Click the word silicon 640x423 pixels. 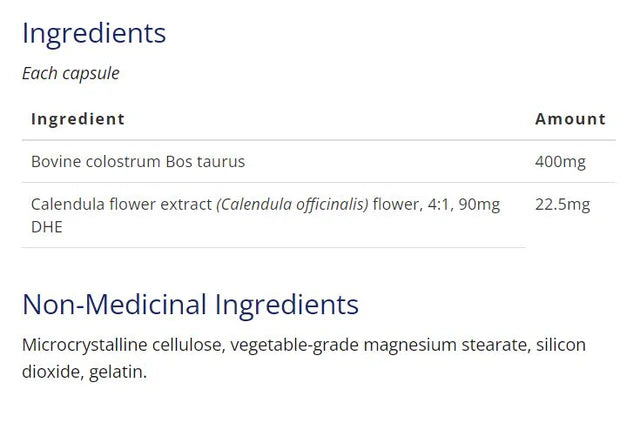click(x=561, y=345)
